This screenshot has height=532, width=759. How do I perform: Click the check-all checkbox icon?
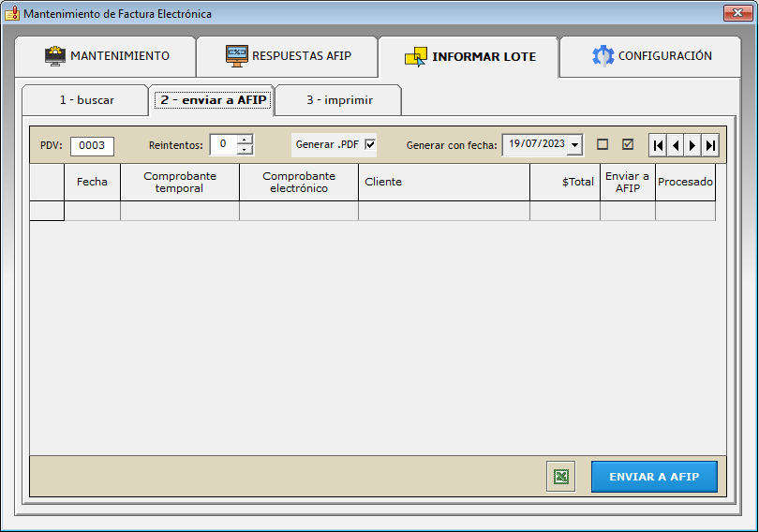[628, 144]
